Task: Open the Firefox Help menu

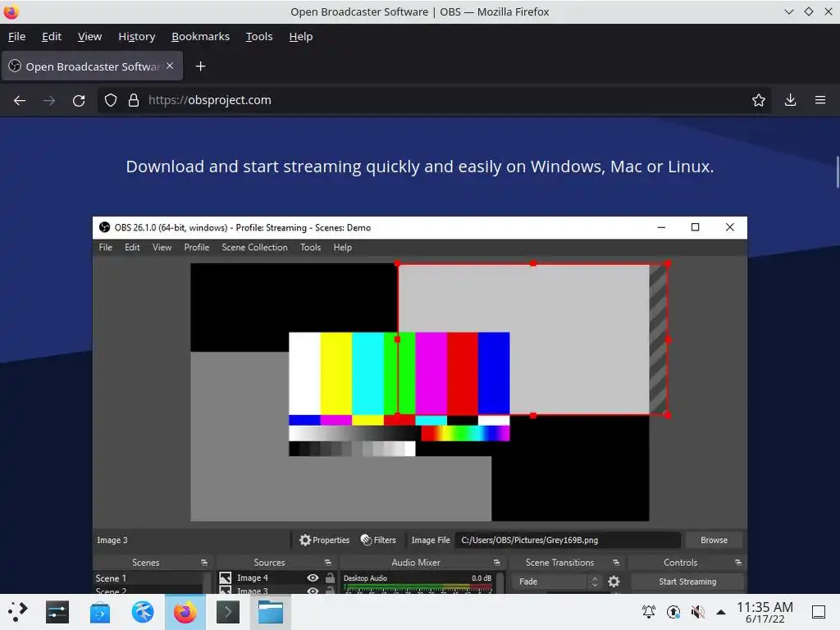Action: 301,36
